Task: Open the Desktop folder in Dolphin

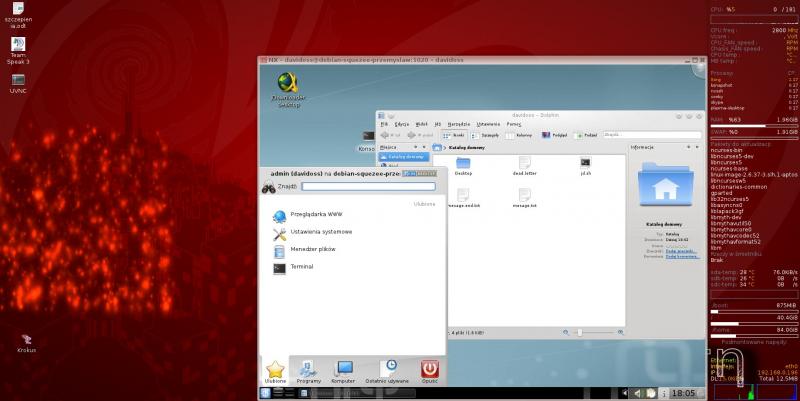Action: [x=463, y=167]
